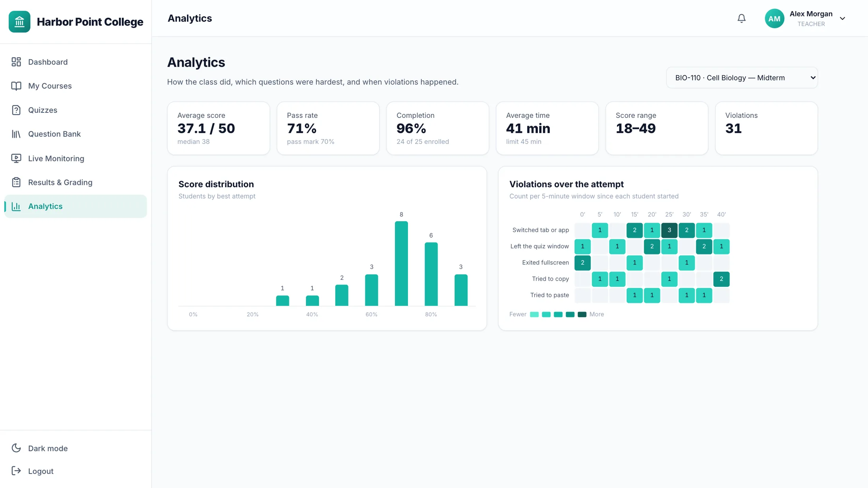Screen dimensions: 868x488
Task: Click the 'Tried to paste' row label
Action: [549, 295]
